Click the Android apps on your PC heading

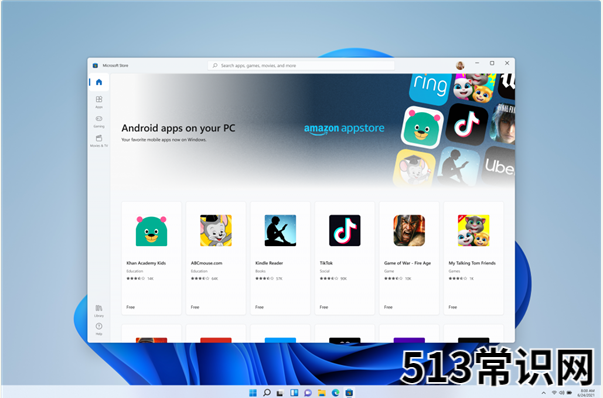click(178, 128)
